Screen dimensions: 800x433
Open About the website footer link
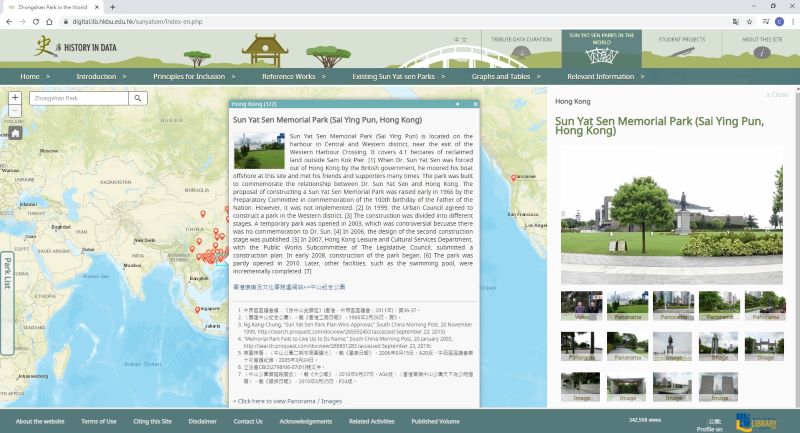coord(40,422)
